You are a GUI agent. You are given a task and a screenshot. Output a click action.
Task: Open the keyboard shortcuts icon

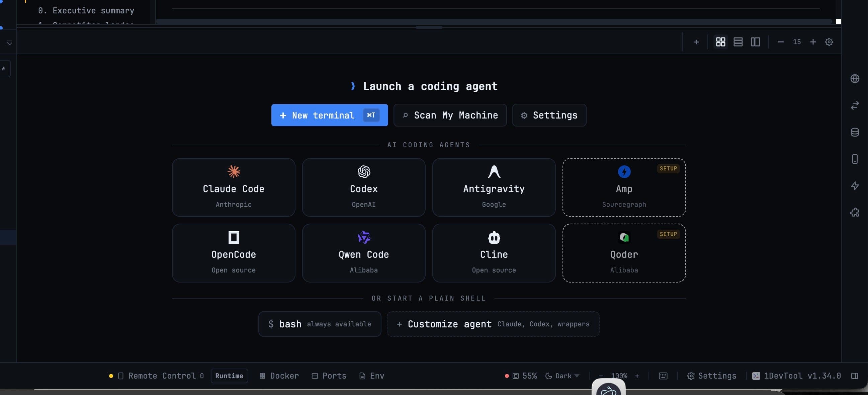tap(663, 376)
